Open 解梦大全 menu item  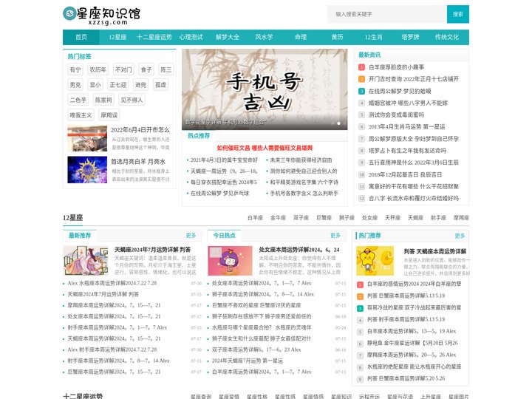click(228, 38)
